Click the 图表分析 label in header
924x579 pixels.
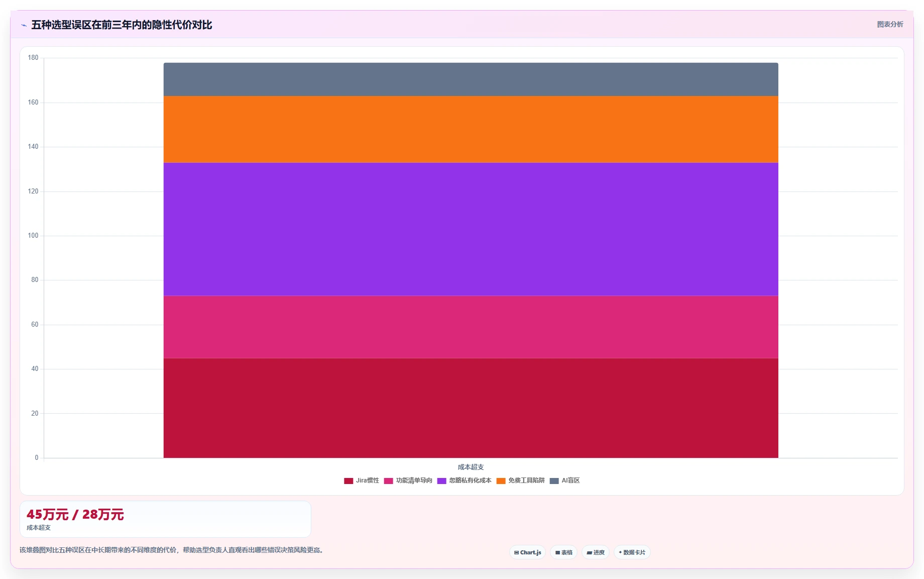click(890, 24)
